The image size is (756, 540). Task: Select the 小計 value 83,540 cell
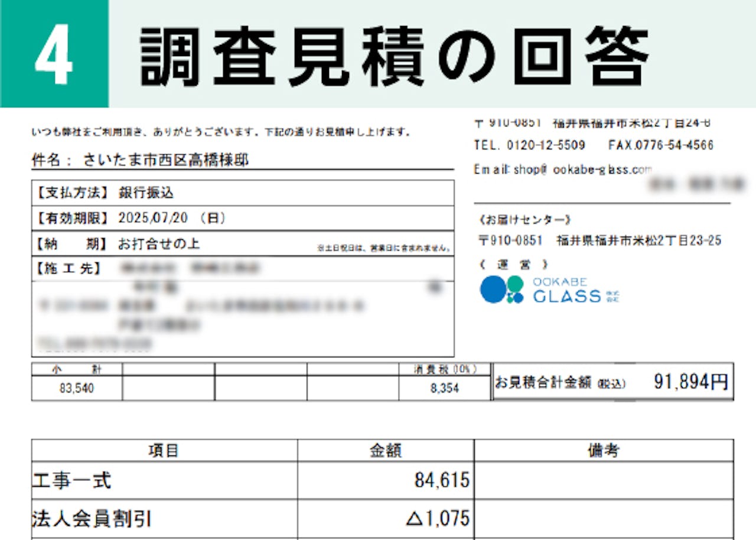coord(77,388)
